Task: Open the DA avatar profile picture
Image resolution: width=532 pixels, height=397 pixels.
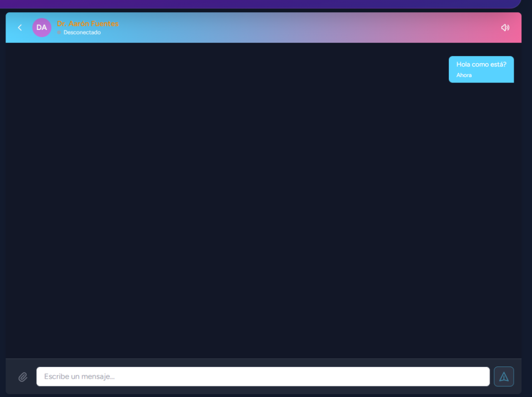Action: tap(42, 28)
